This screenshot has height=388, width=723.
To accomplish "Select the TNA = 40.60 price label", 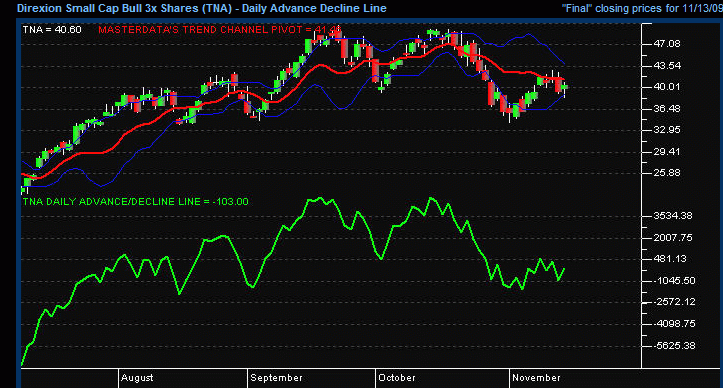I will coord(52,30).
